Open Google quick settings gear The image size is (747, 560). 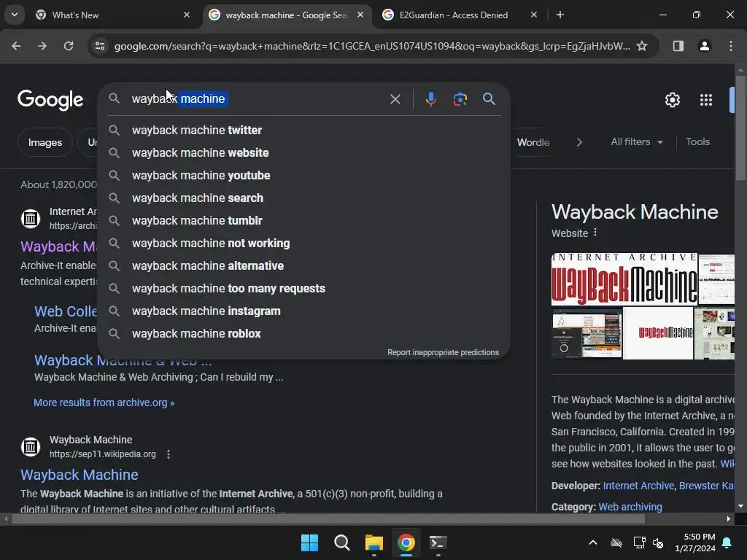pyautogui.click(x=672, y=100)
